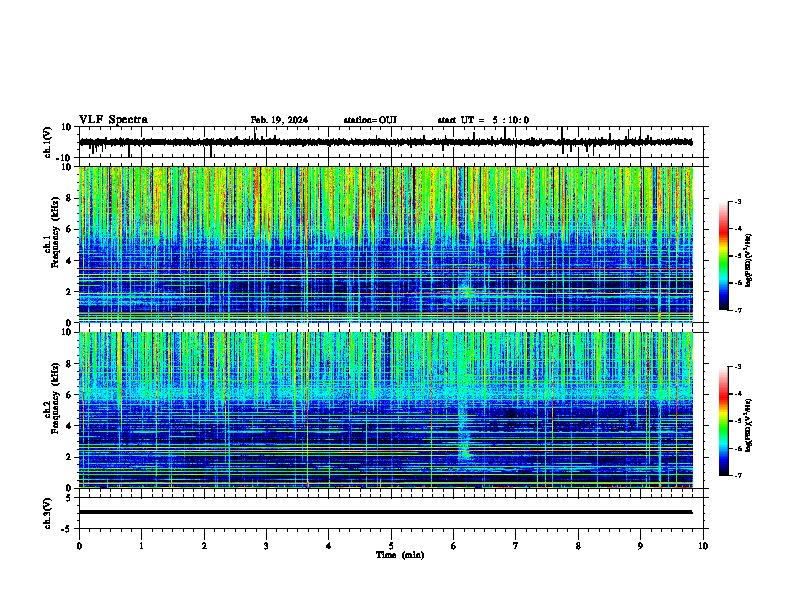Click the "VLF Spectra" title text
This screenshot has width=792, height=612.
(113, 120)
